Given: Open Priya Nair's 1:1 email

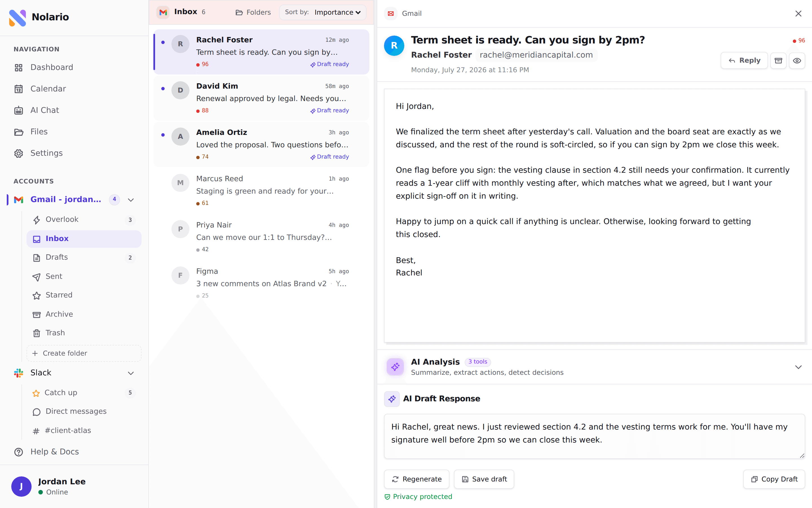Looking at the screenshot, I should 261,237.
